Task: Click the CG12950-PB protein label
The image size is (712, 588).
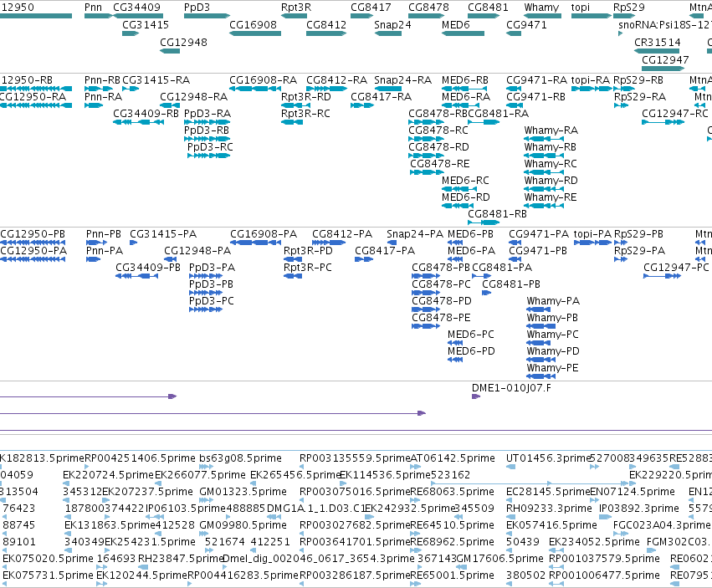Action: tap(33, 234)
